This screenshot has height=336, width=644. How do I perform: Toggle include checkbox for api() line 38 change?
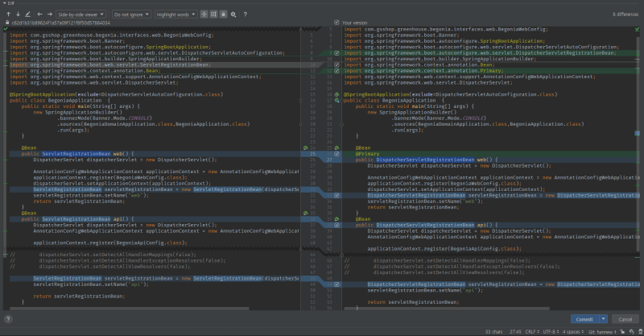[x=336, y=225]
